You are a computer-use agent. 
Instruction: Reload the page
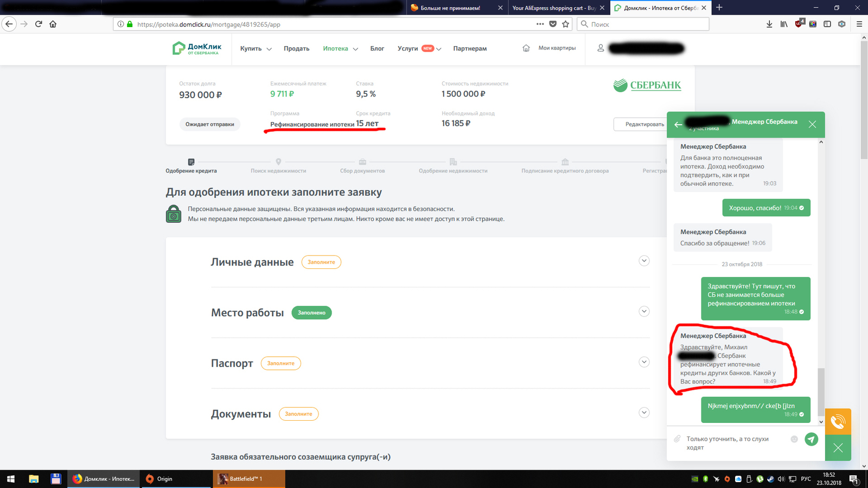coord(39,24)
